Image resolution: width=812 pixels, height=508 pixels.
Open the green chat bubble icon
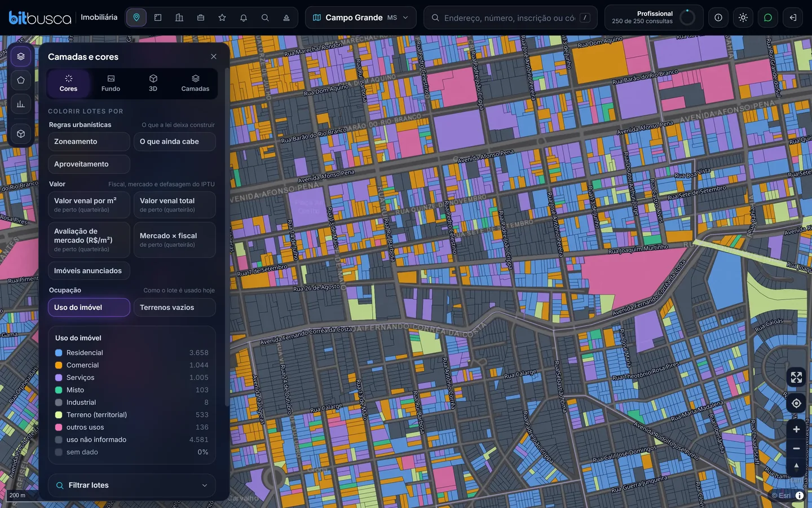point(768,17)
